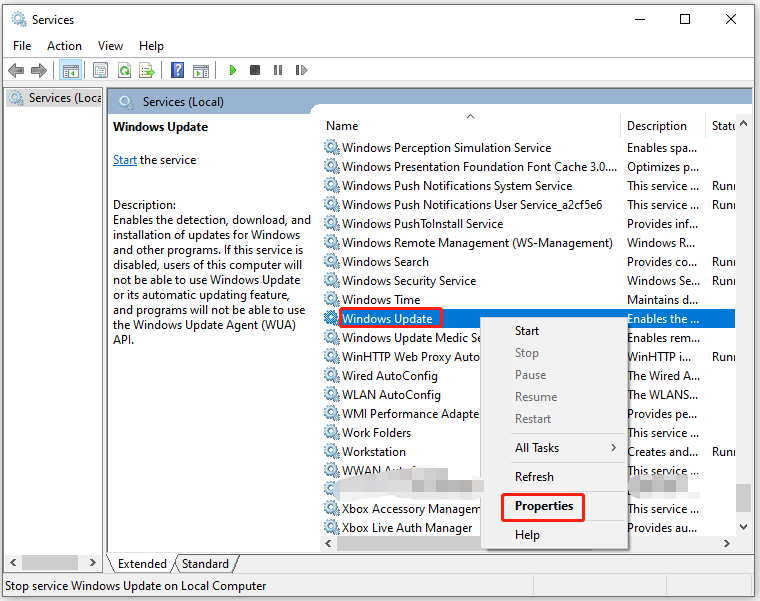Select Windows Perception Simulation Service row
The image size is (760, 601).
pos(529,148)
